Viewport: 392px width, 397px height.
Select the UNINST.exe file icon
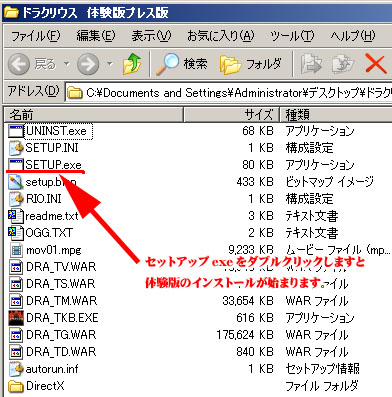15,131
